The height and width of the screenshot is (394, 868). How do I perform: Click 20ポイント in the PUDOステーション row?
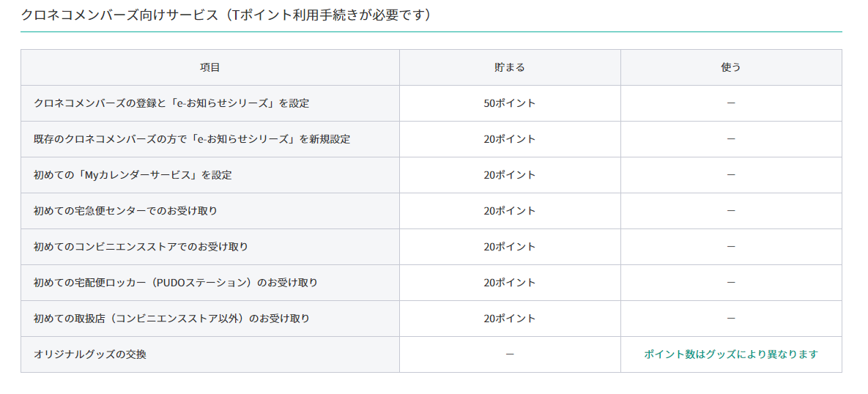(510, 283)
